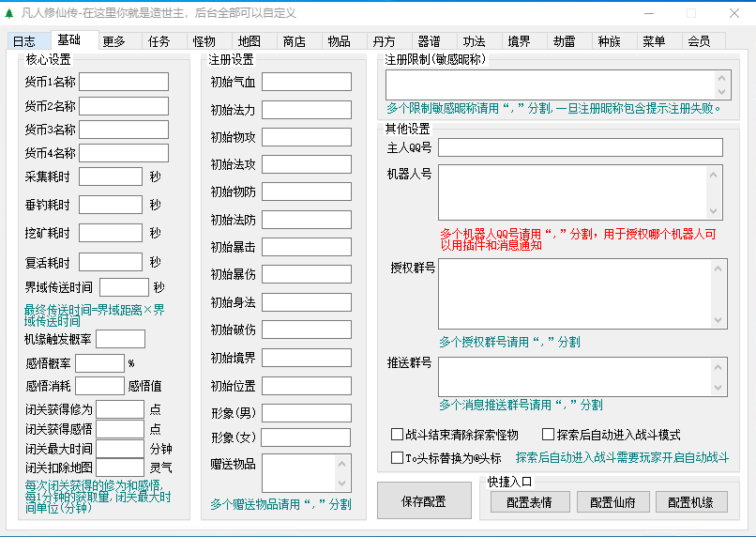Switch to the 怪物 tab
This screenshot has width=756, height=537.
coord(209,41)
